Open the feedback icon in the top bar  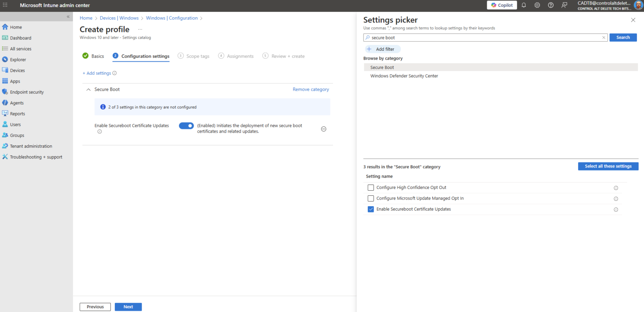click(564, 5)
